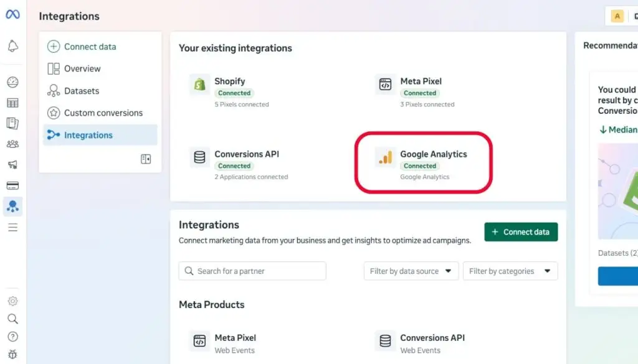Click the search magnifier icon in sidebar

pyautogui.click(x=12, y=319)
